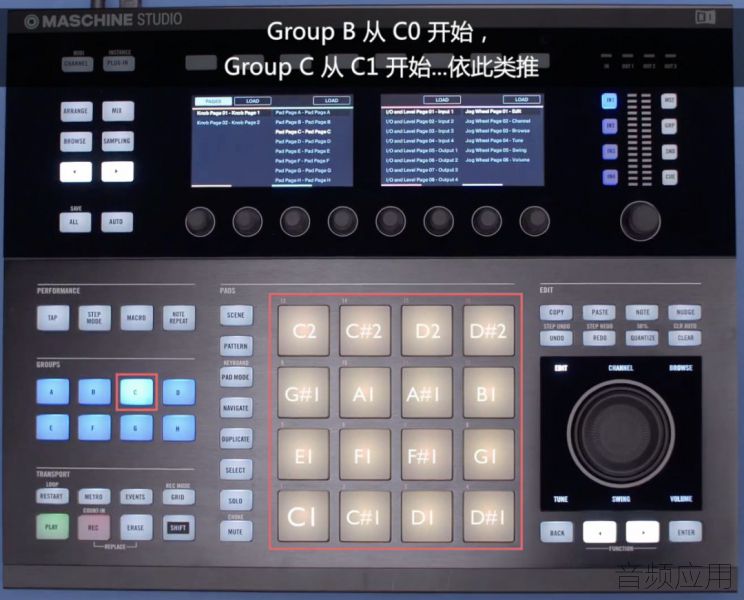Open SCENE mode
Image resolution: width=744 pixels, height=600 pixels.
pos(236,315)
